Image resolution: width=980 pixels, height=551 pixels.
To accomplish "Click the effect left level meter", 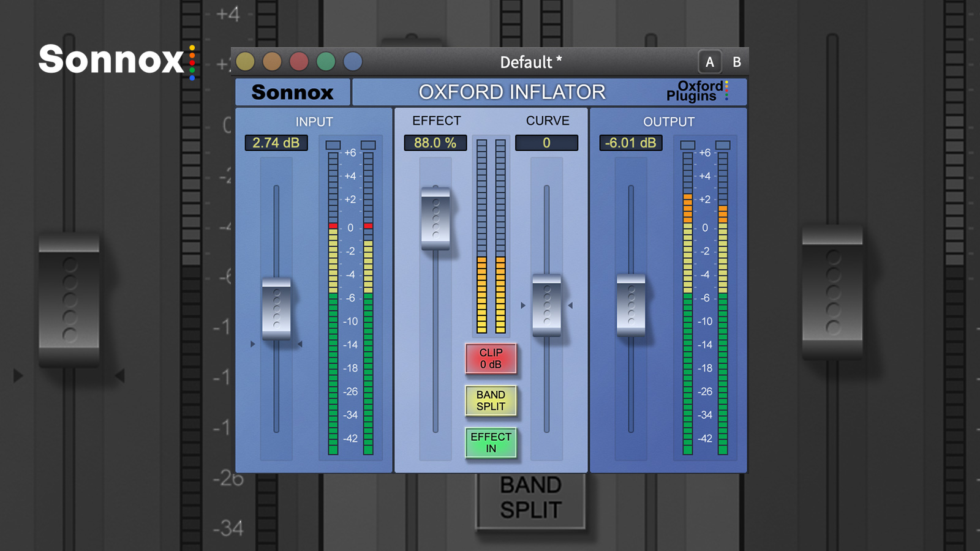I will coord(481,236).
